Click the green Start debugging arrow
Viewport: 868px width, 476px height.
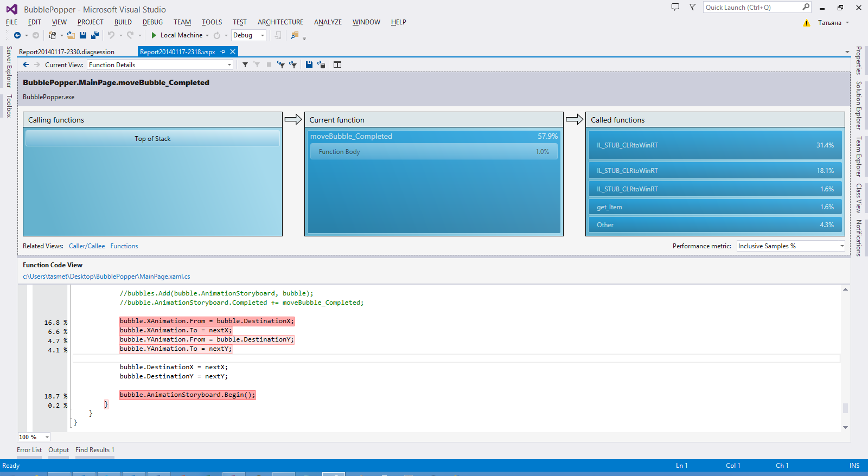154,35
